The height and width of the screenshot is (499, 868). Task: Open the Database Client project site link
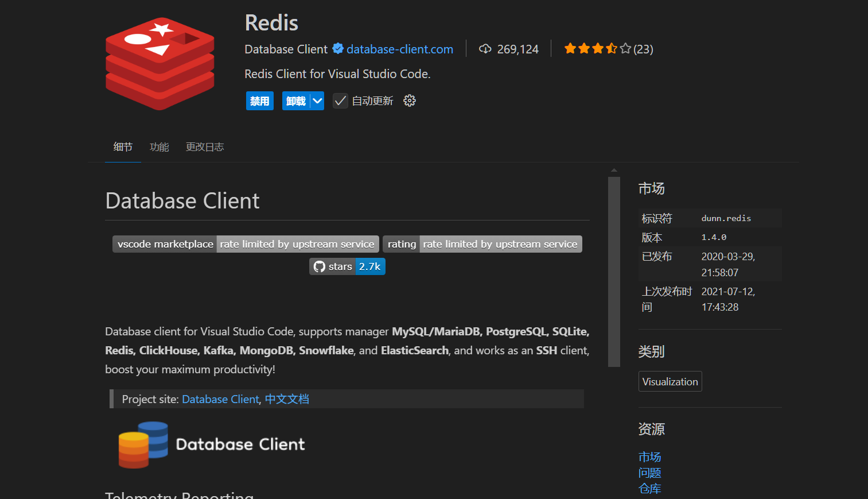(220, 399)
